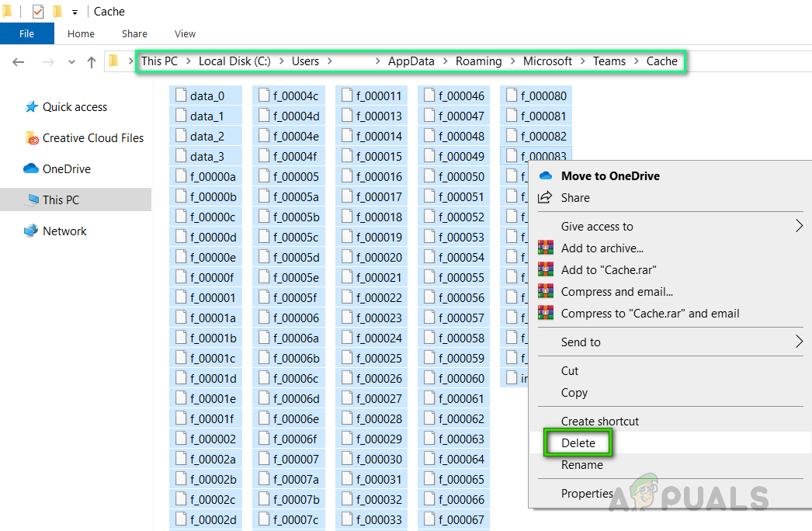Click WinRAR icon beside Add to archive
The image size is (812, 531).
click(x=546, y=248)
